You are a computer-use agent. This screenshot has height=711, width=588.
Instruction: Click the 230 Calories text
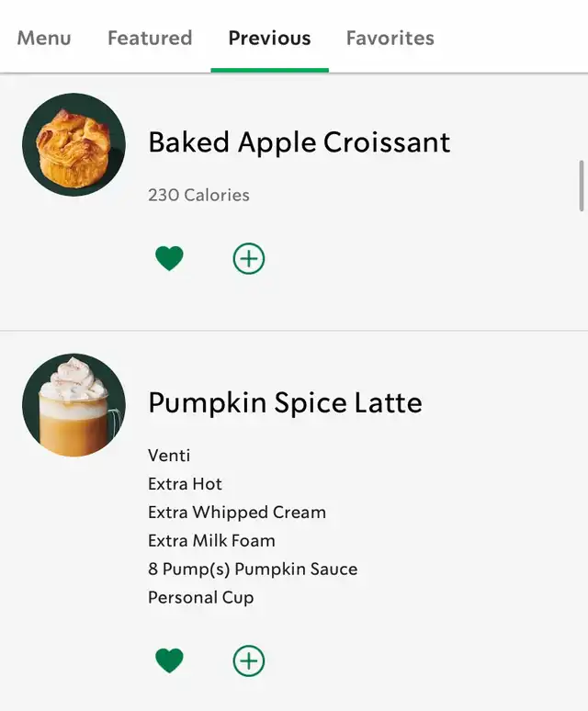click(x=198, y=195)
